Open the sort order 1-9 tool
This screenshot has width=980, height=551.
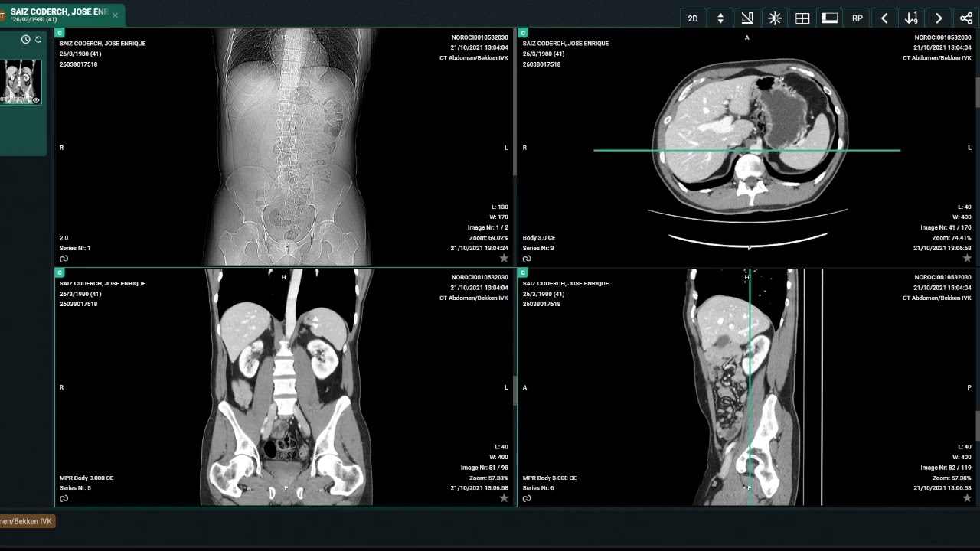pyautogui.click(x=911, y=18)
